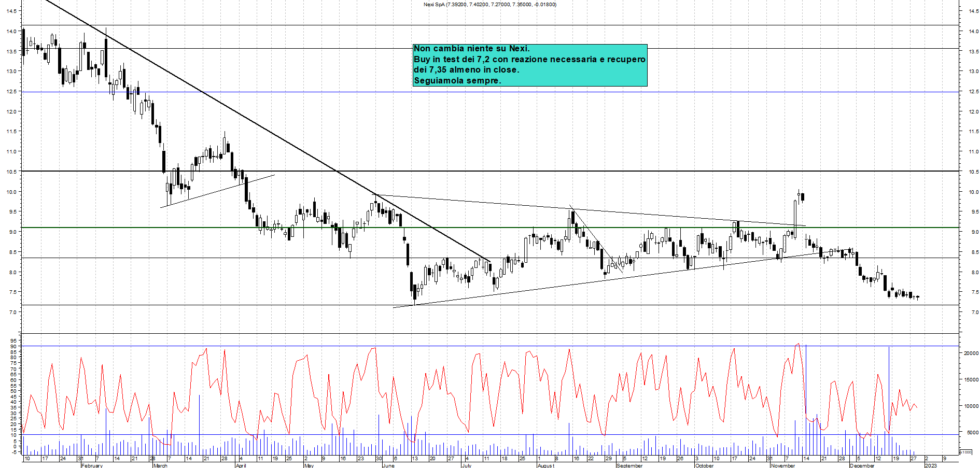
Task: Click the '7.0' label on right price axis
Action: coord(975,312)
